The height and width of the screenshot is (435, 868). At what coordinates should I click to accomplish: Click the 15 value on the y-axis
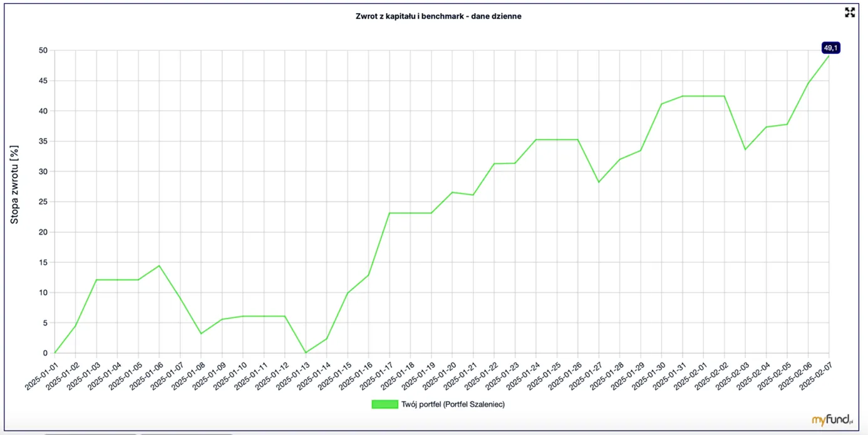pos(43,262)
